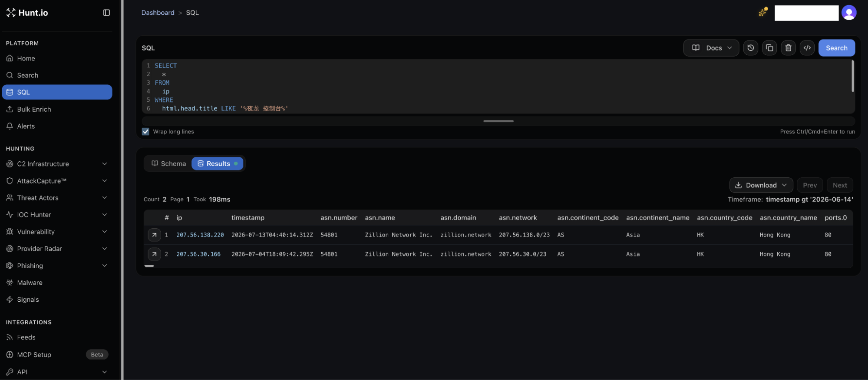Open the user profile avatar
The height and width of the screenshot is (380, 868).
click(849, 13)
